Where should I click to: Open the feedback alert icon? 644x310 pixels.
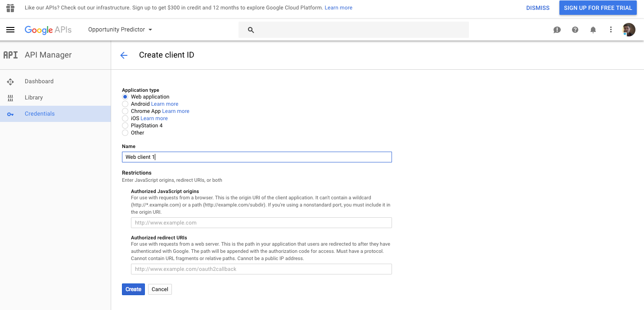tap(557, 30)
